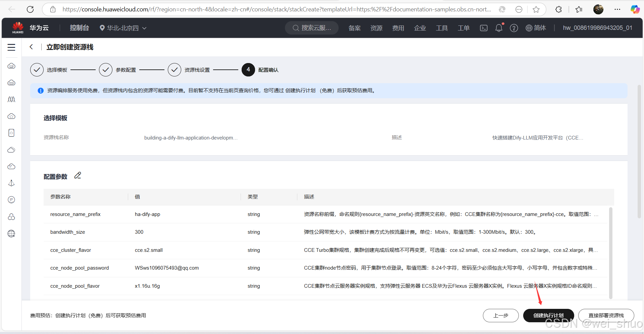This screenshot has width=644, height=334.
Task: Click first cloud server sidebar icon
Action: [11, 66]
